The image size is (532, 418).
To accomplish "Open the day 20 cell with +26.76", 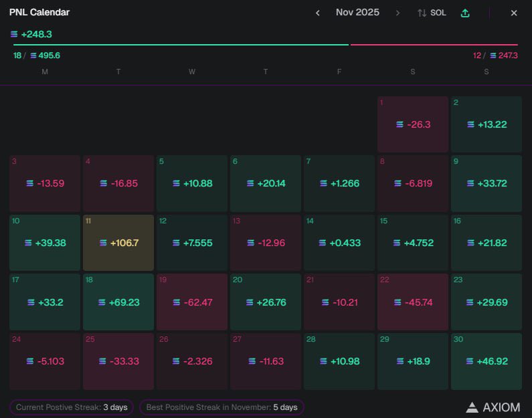I will point(266,302).
